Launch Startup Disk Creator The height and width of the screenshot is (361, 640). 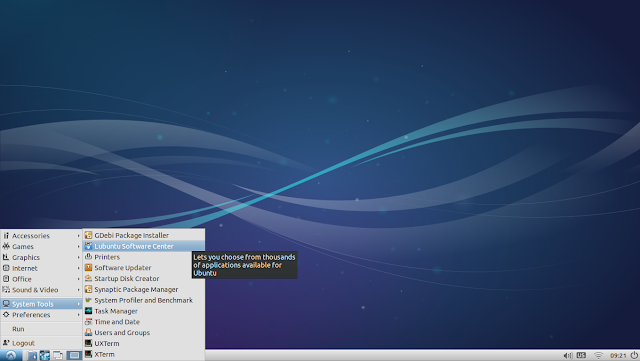[144, 279]
